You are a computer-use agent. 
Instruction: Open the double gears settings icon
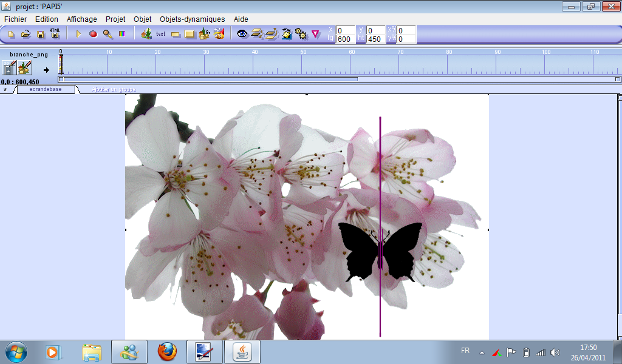301,34
